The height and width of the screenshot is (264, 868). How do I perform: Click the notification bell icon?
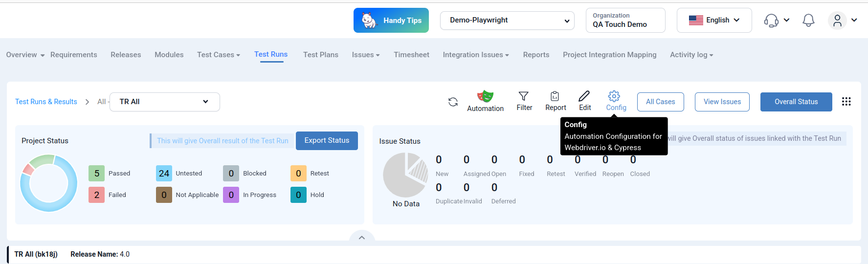[x=808, y=21]
